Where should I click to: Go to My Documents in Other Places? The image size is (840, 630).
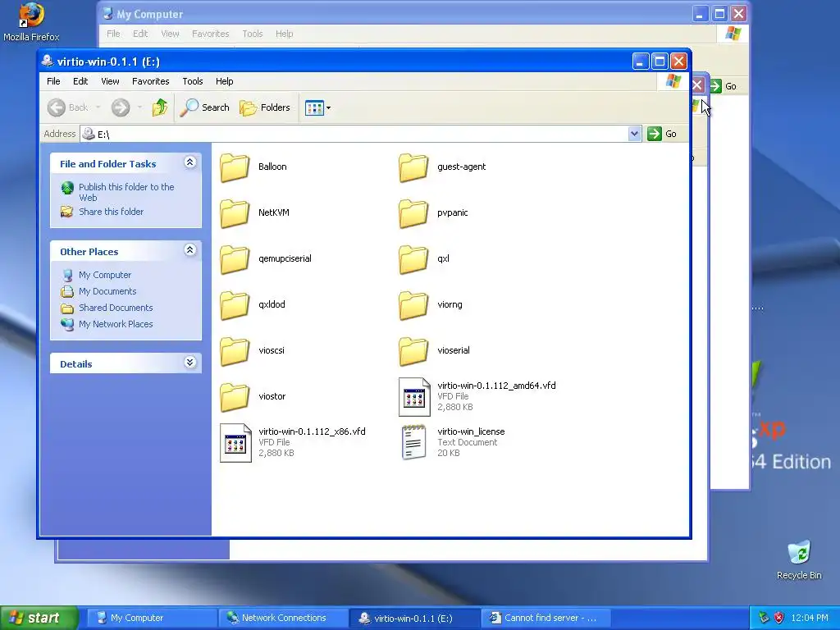(x=107, y=291)
